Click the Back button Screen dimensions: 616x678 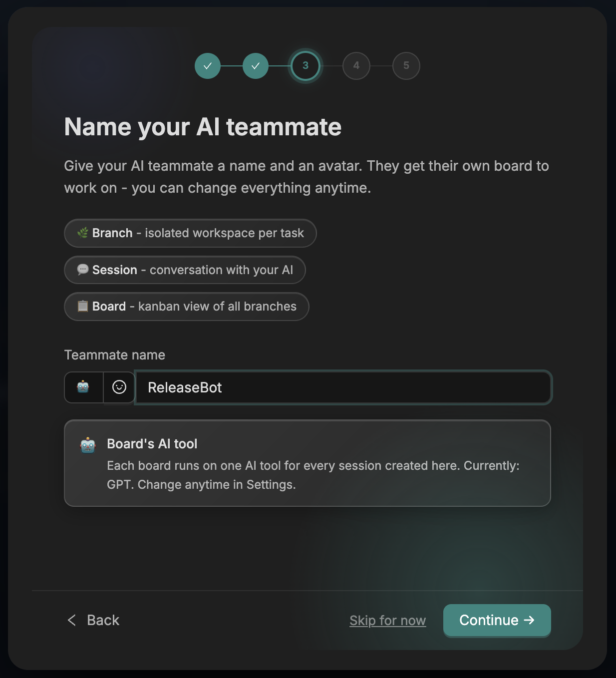(x=93, y=620)
